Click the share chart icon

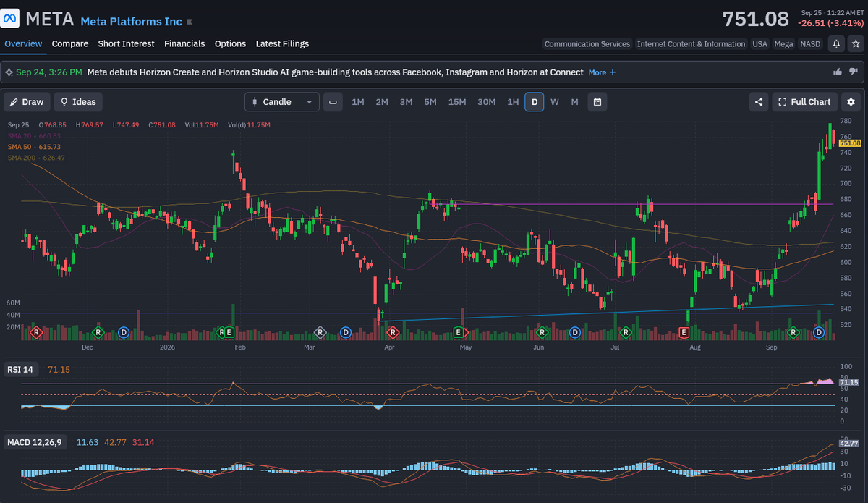coord(759,102)
